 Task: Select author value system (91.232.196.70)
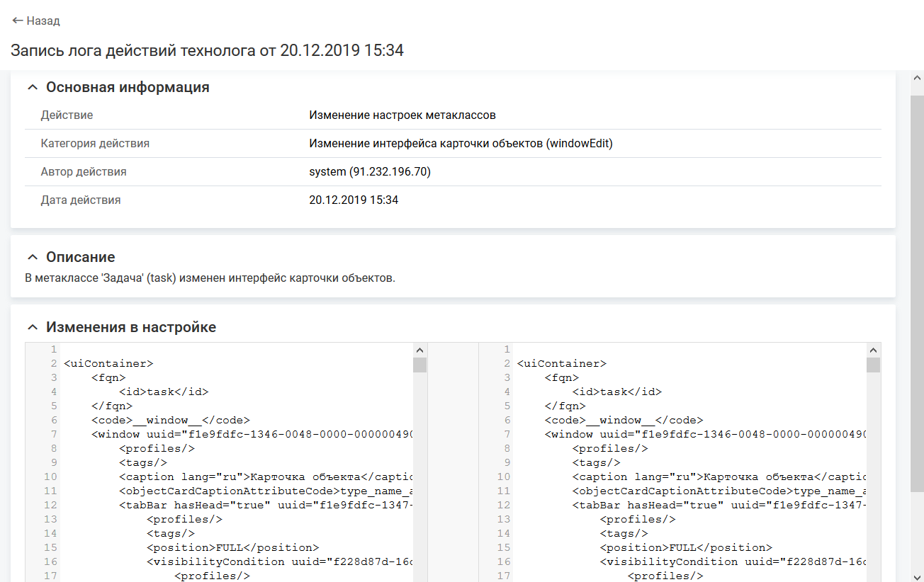(370, 172)
